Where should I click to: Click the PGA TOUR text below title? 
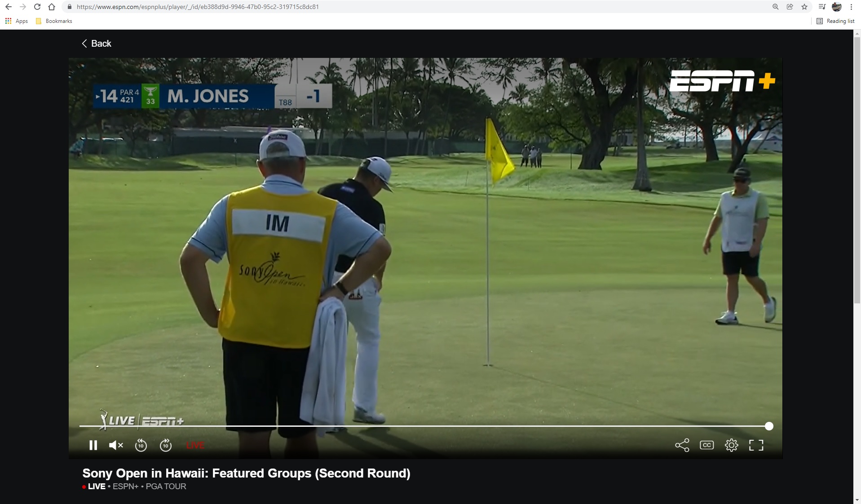click(166, 486)
